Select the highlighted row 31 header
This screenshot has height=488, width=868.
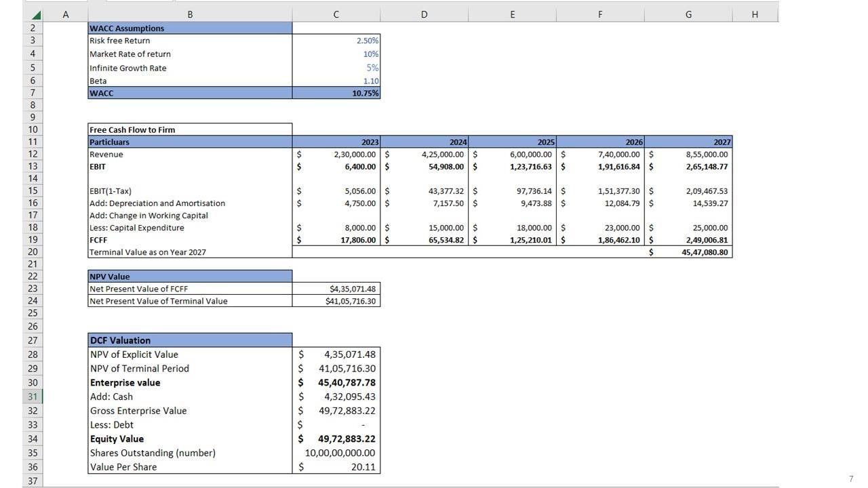tap(33, 396)
